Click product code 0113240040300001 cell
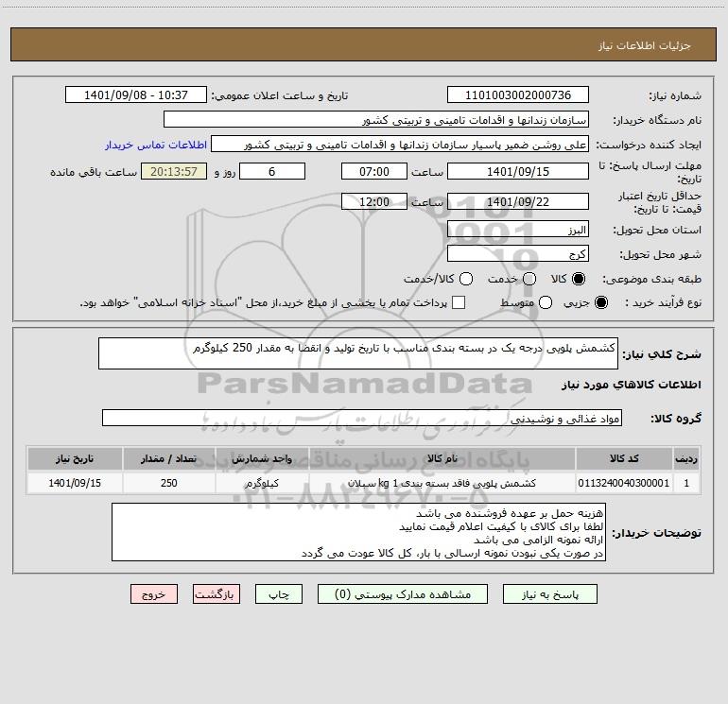Screen dimensions: 728x704 624,483
